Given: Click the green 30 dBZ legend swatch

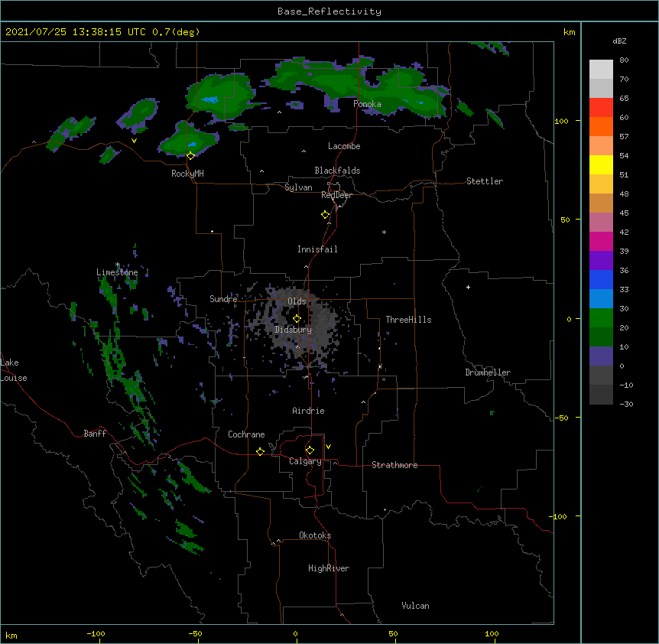Looking at the screenshot, I should click(x=601, y=318).
